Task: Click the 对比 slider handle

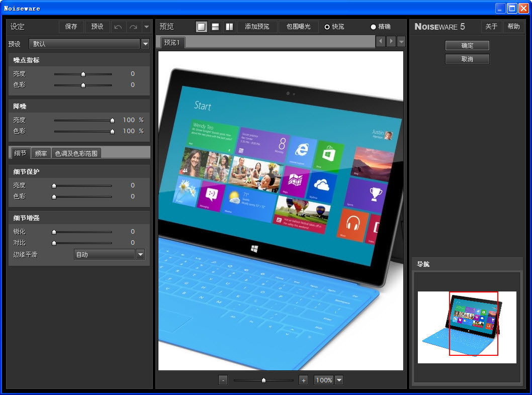Action: (54, 243)
